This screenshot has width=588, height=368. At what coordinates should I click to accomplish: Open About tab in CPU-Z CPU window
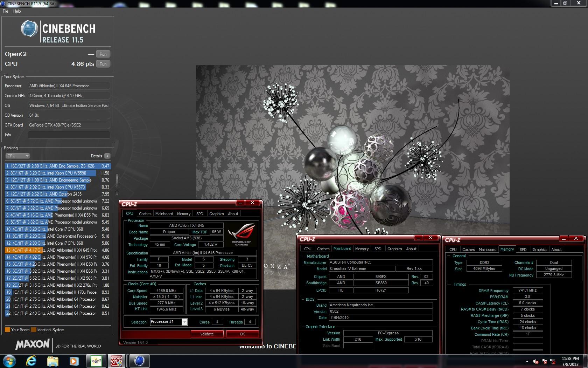(233, 214)
